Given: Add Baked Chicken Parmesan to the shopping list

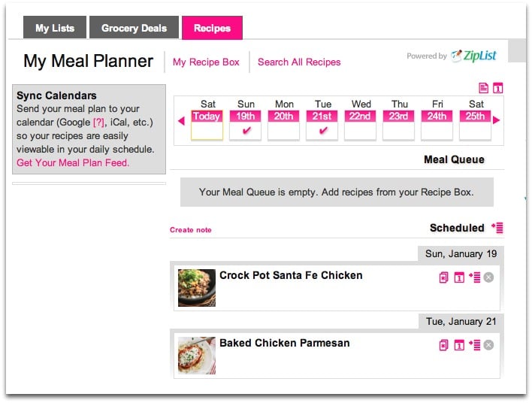Looking at the screenshot, I should pyautogui.click(x=474, y=345).
